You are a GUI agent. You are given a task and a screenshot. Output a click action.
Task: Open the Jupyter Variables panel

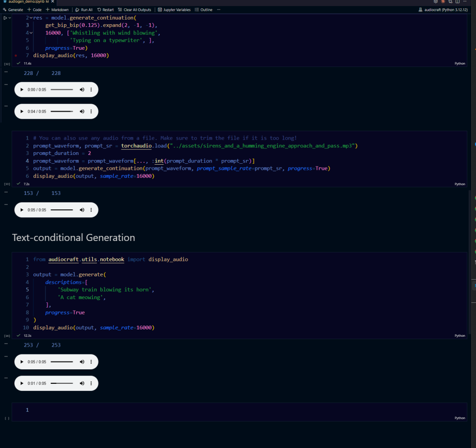click(x=174, y=10)
